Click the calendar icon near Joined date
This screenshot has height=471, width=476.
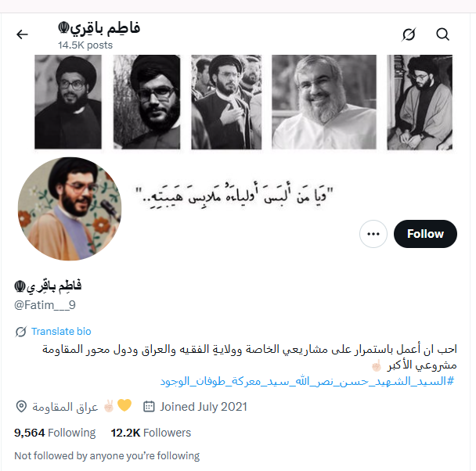(x=149, y=406)
